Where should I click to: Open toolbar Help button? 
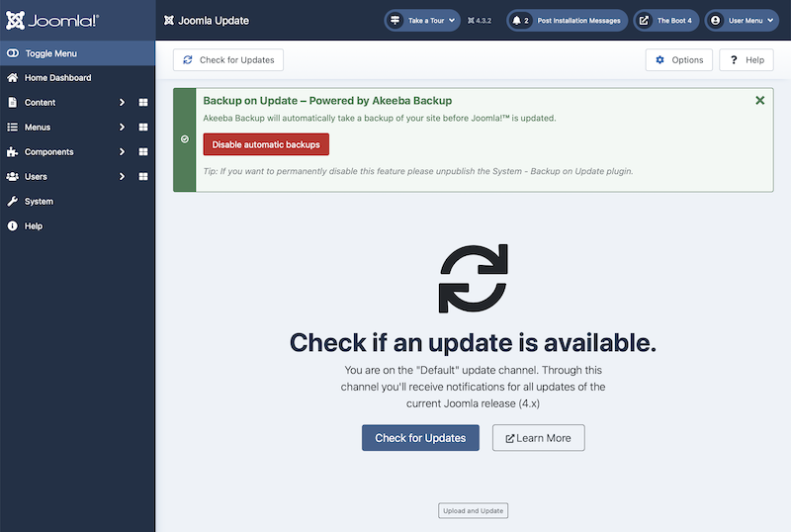747,60
